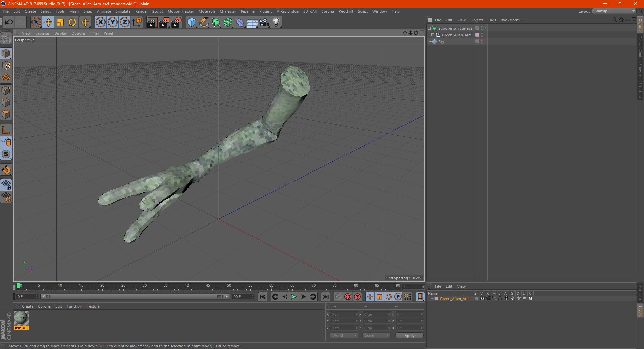Open viewport Cameras menu
This screenshot has height=349, width=644.
pos(42,33)
